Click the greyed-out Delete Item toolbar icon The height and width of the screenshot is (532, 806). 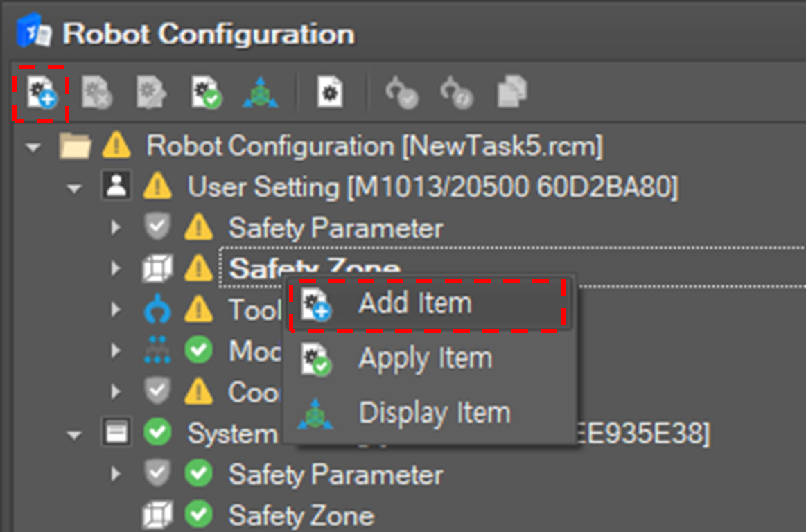[x=96, y=93]
